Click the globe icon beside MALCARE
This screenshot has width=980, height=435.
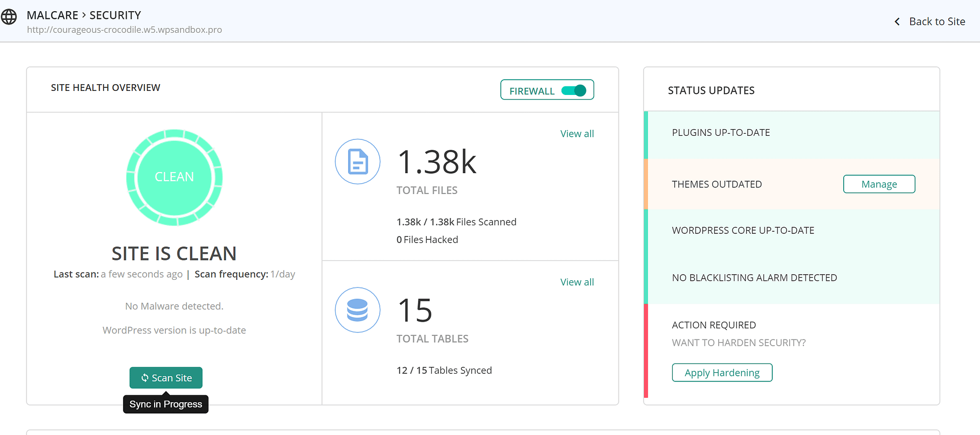click(9, 17)
